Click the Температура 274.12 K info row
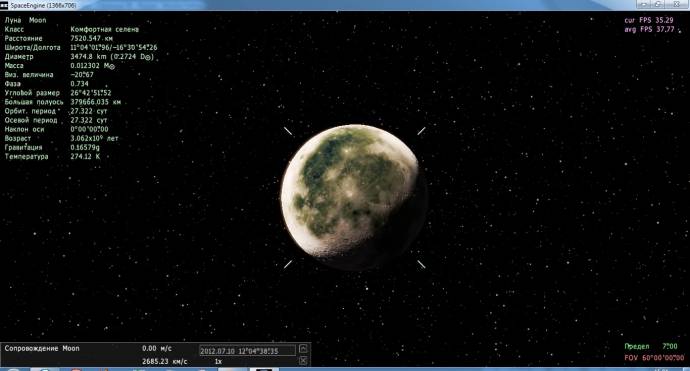Viewport: 690px width, 371px height. (x=52, y=156)
